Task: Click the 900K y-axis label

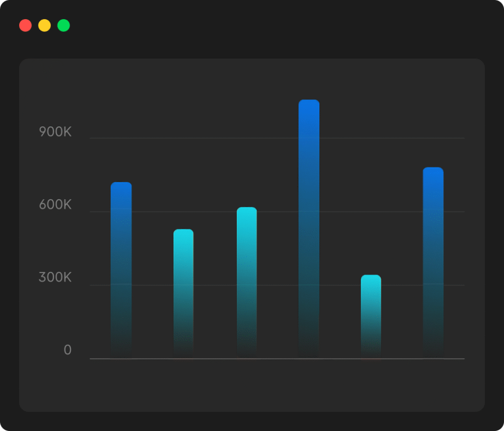Action: tap(55, 132)
